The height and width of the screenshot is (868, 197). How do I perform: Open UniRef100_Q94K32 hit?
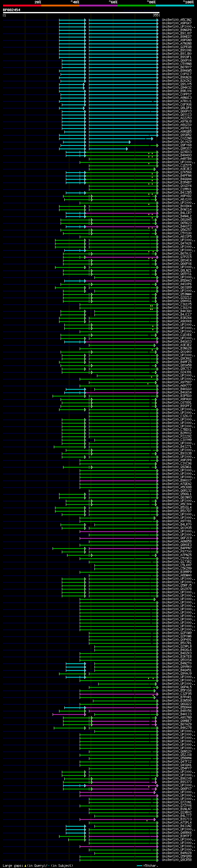(177, 88)
